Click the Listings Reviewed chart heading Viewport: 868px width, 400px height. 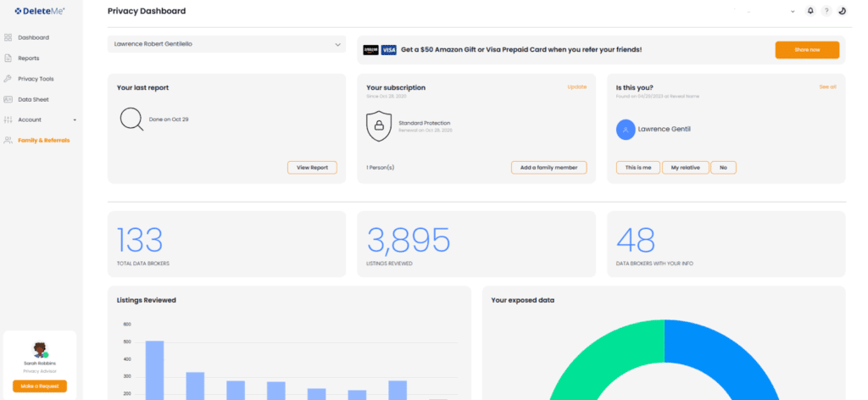(146, 300)
